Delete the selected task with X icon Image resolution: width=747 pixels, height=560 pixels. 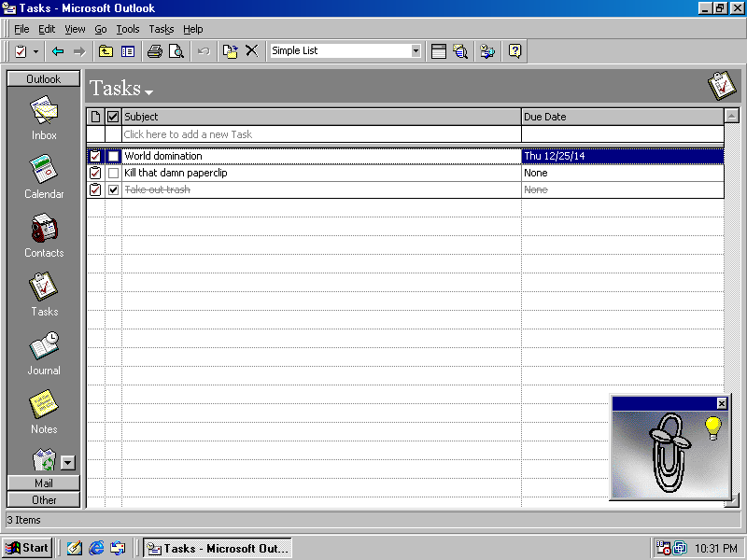click(251, 51)
